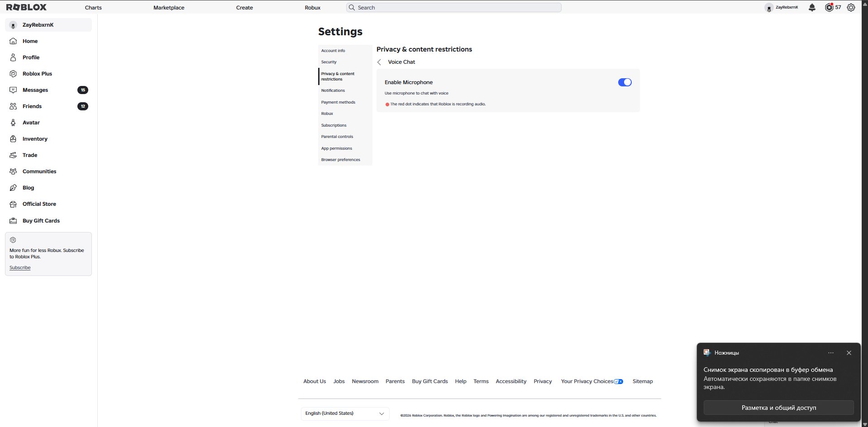This screenshot has height=427, width=868.
Task: Click the Inventory bag icon in sidebar
Action: 13,139
